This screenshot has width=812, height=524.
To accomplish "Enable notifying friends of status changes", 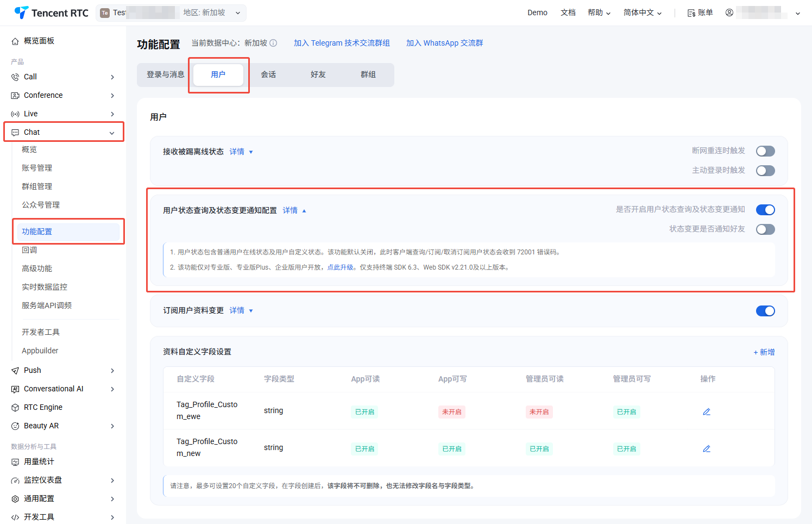I will pyautogui.click(x=765, y=229).
